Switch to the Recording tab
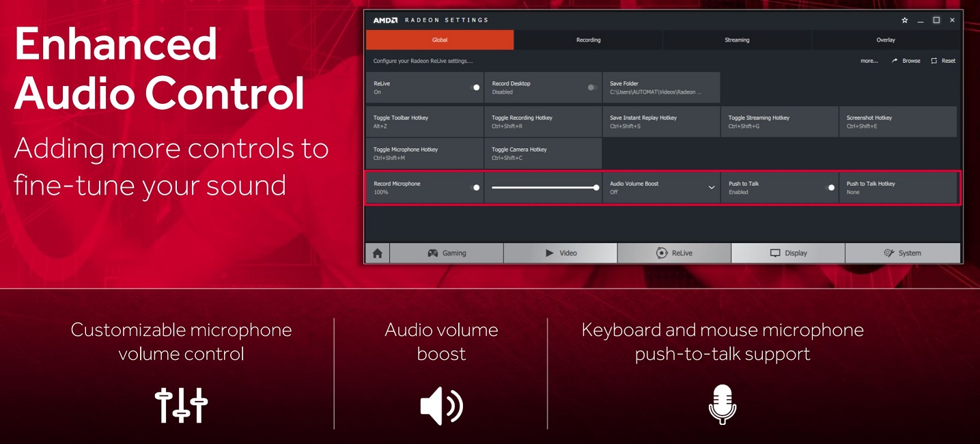The image size is (980, 444). 588,40
